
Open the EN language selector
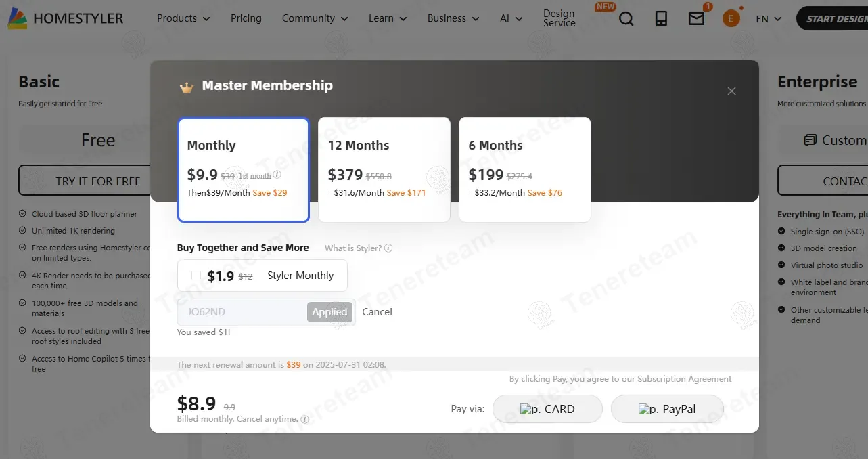click(x=767, y=18)
